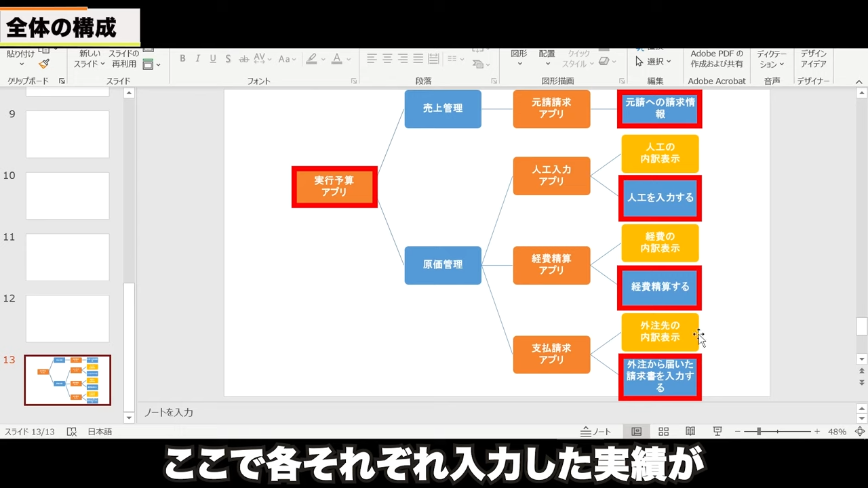This screenshot has height=488, width=868.
Task: Click accessibility check icon in status bar
Action: point(72,432)
